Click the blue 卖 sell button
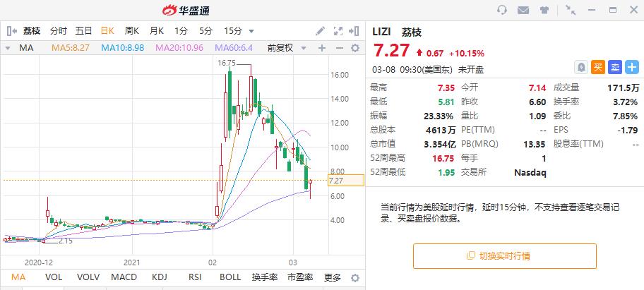Screen dimensions: 644x290 (x=615, y=67)
